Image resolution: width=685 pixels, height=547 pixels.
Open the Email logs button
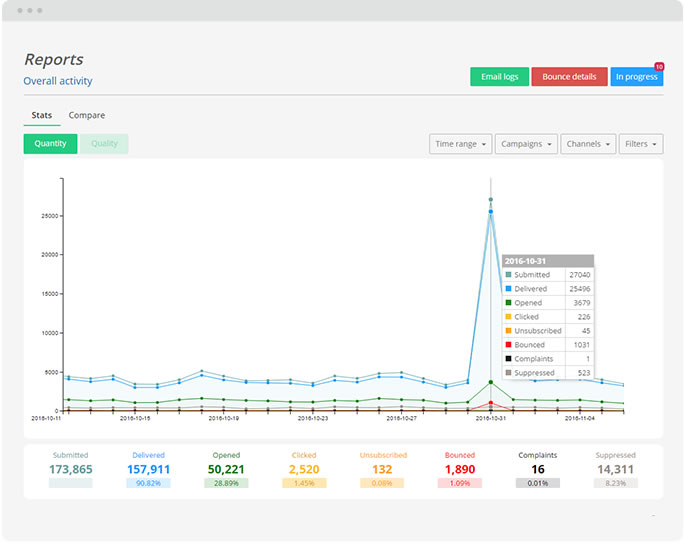pos(499,77)
